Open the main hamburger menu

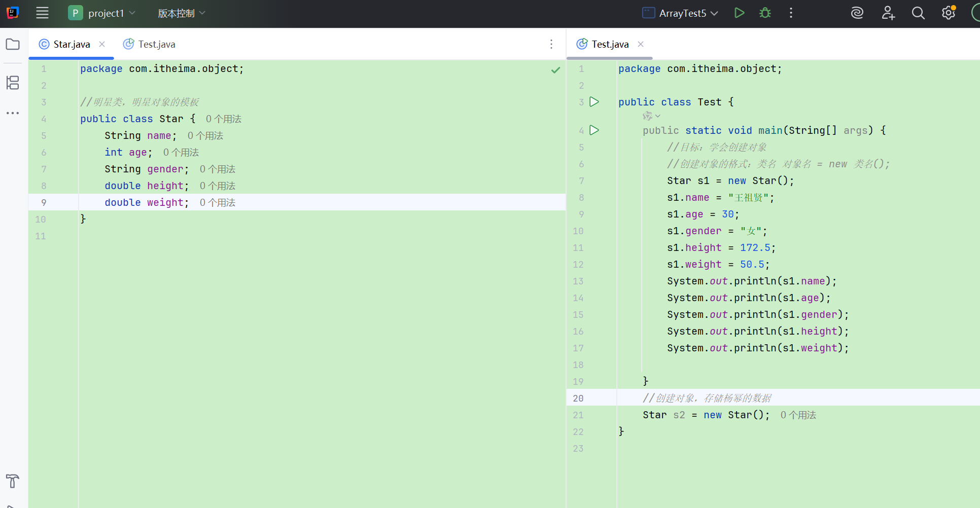(42, 13)
